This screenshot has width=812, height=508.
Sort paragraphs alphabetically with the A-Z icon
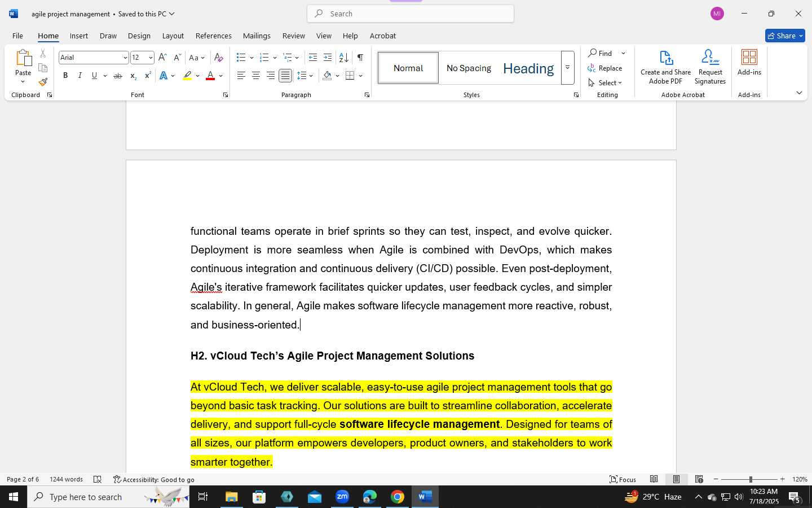pos(343,58)
